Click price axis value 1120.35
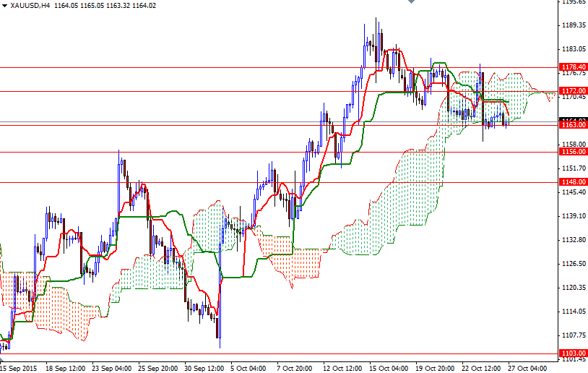The image size is (588, 373). (x=574, y=288)
